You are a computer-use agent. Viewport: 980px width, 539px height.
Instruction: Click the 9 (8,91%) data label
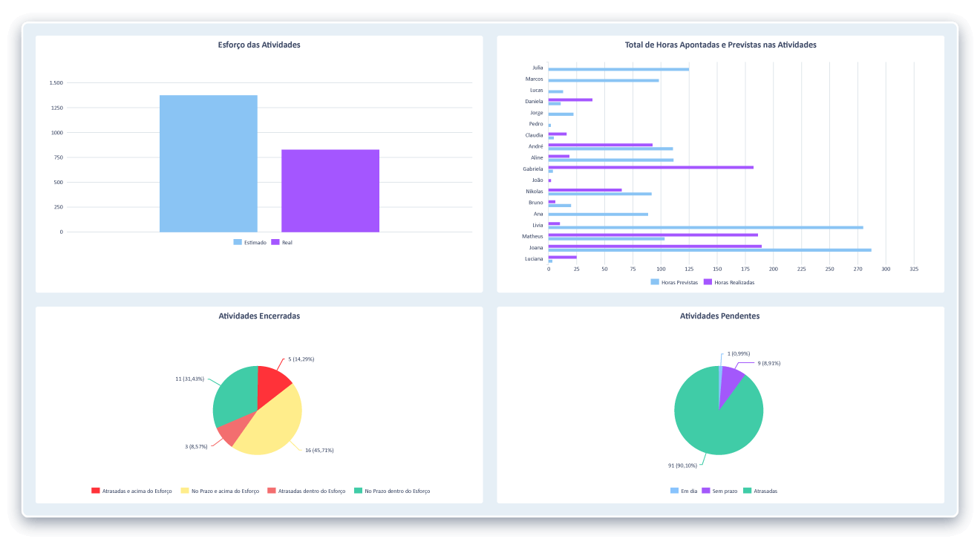769,363
